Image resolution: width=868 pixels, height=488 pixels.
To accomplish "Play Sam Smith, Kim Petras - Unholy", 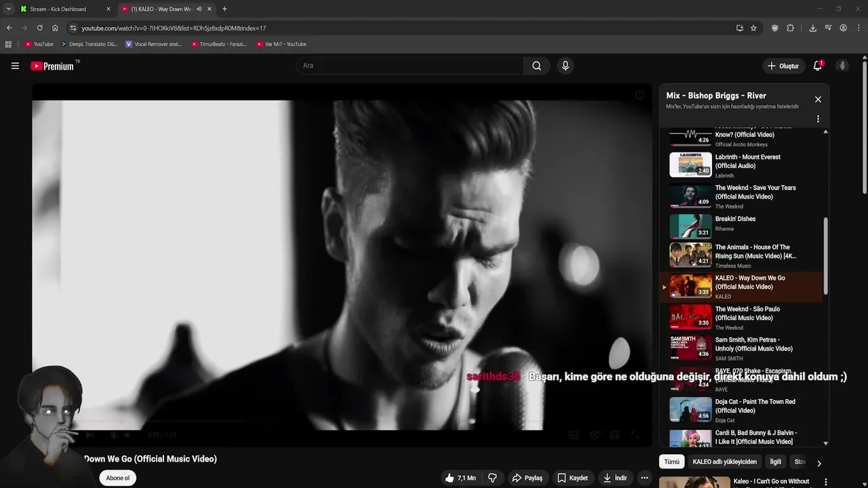I will [x=742, y=348].
